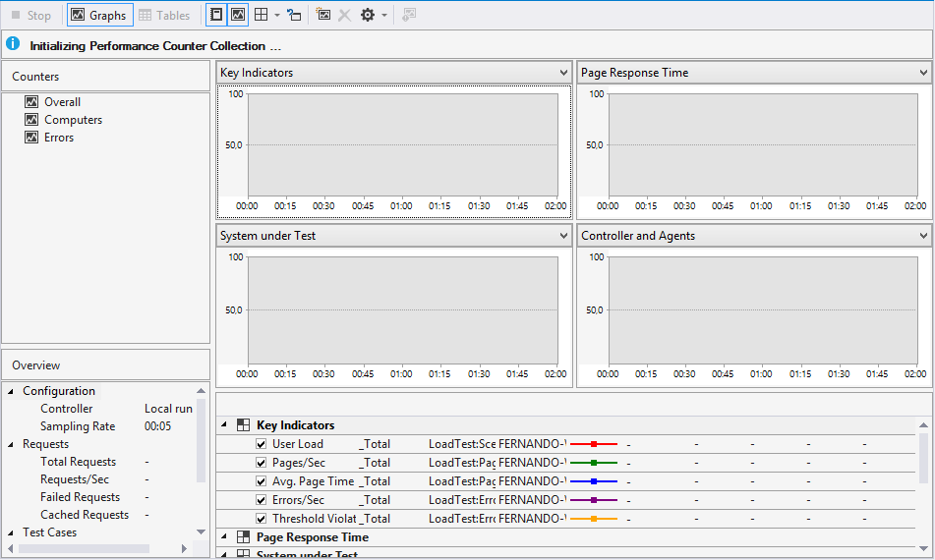Toggle the counters panel display icon
The image size is (935, 560).
coord(216,16)
